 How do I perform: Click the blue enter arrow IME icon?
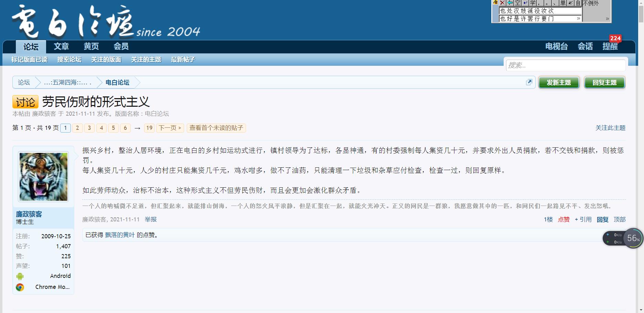[x=525, y=3]
